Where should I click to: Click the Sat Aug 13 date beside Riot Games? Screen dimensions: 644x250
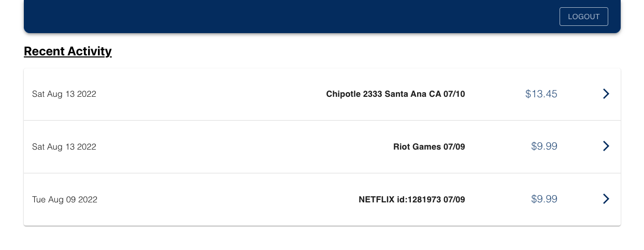click(x=64, y=147)
